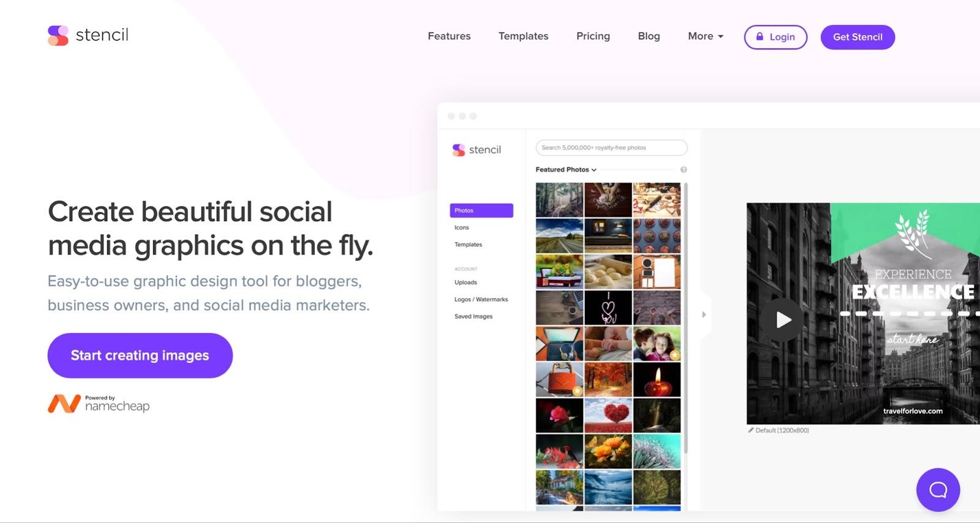Select Photos in the app sidebar
980x523 pixels.
pos(481,211)
